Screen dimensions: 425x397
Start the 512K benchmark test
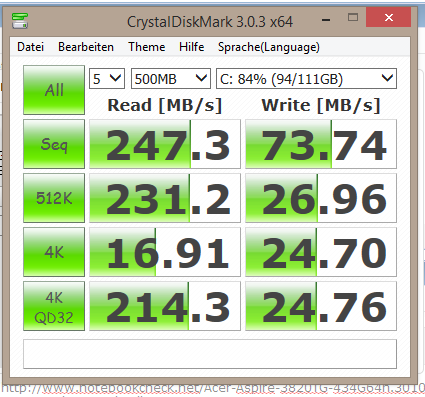coord(54,198)
